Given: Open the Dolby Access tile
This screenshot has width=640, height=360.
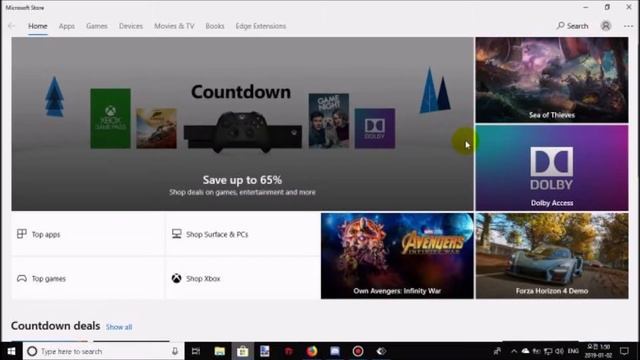Looking at the screenshot, I should point(552,168).
